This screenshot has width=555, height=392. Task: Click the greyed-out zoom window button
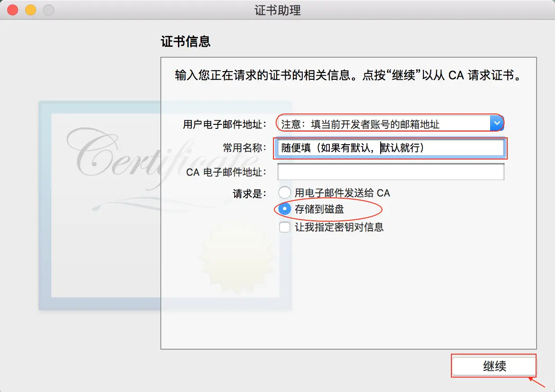48,10
